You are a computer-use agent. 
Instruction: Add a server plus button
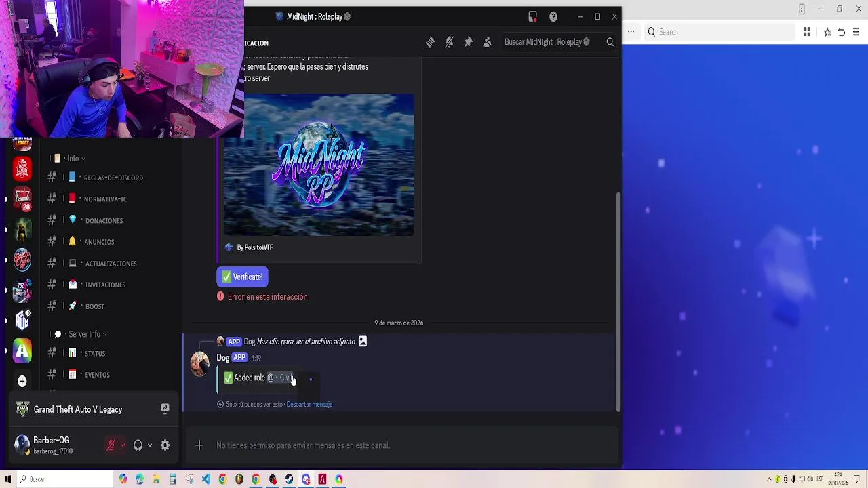[22, 382]
